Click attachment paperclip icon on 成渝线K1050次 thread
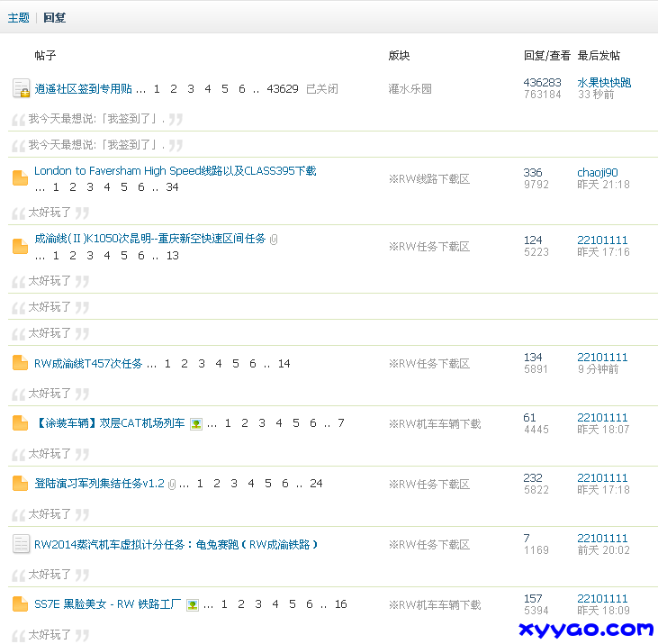 click(274, 240)
